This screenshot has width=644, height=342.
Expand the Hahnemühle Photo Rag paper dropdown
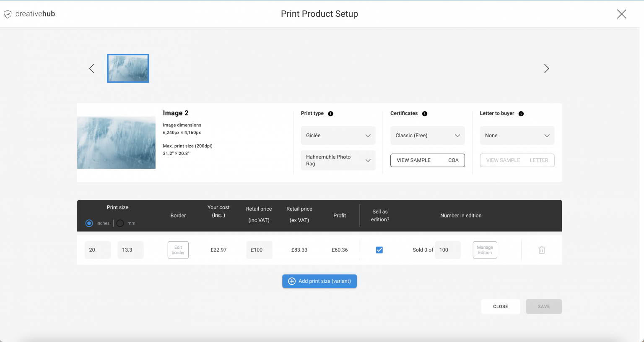(338, 160)
